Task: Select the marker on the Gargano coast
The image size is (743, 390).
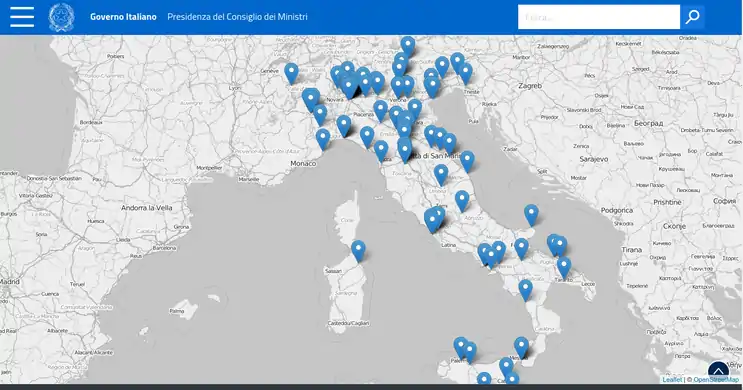Action: coord(531,215)
